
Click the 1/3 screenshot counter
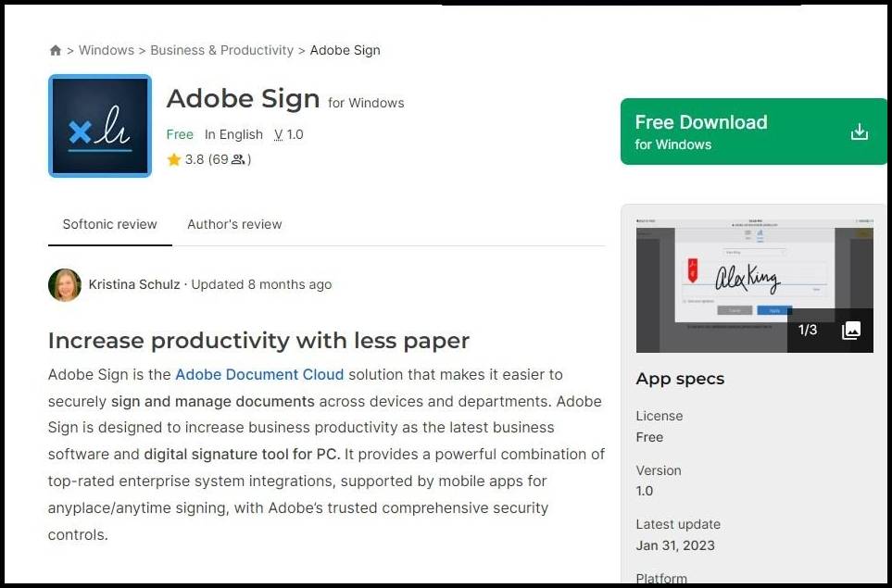click(x=807, y=330)
